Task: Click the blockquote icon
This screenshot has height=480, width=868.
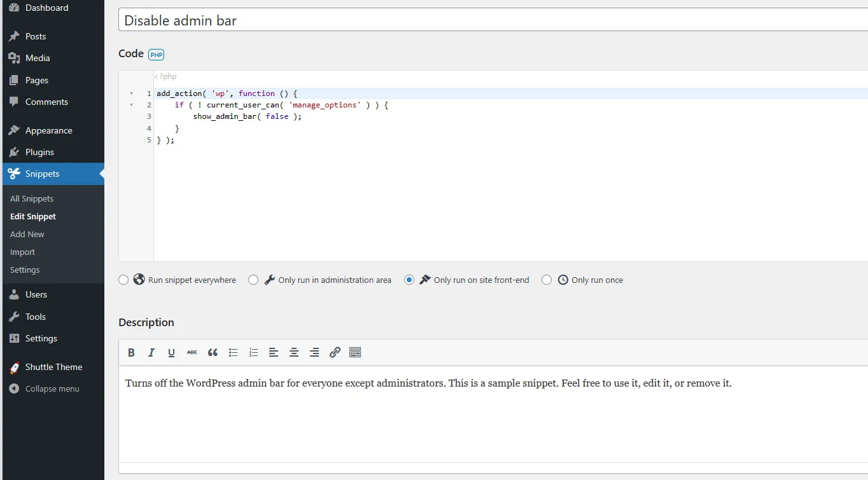Action: (x=213, y=353)
